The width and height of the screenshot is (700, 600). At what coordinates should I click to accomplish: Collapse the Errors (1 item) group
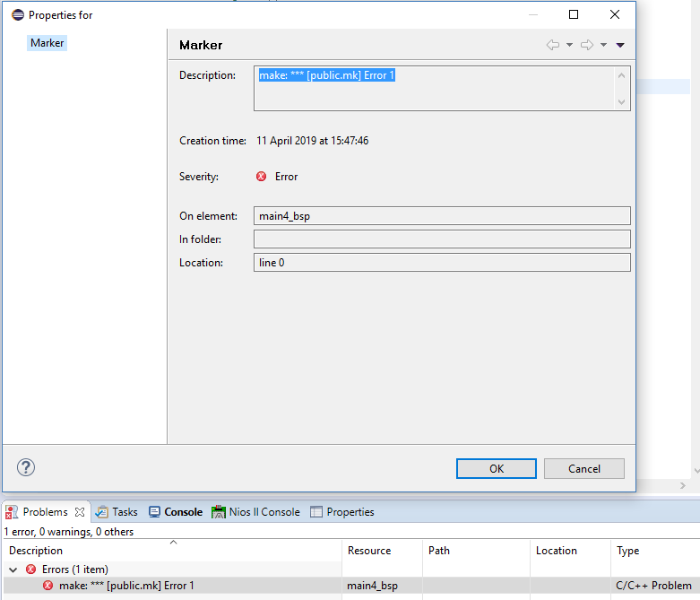pos(13,570)
